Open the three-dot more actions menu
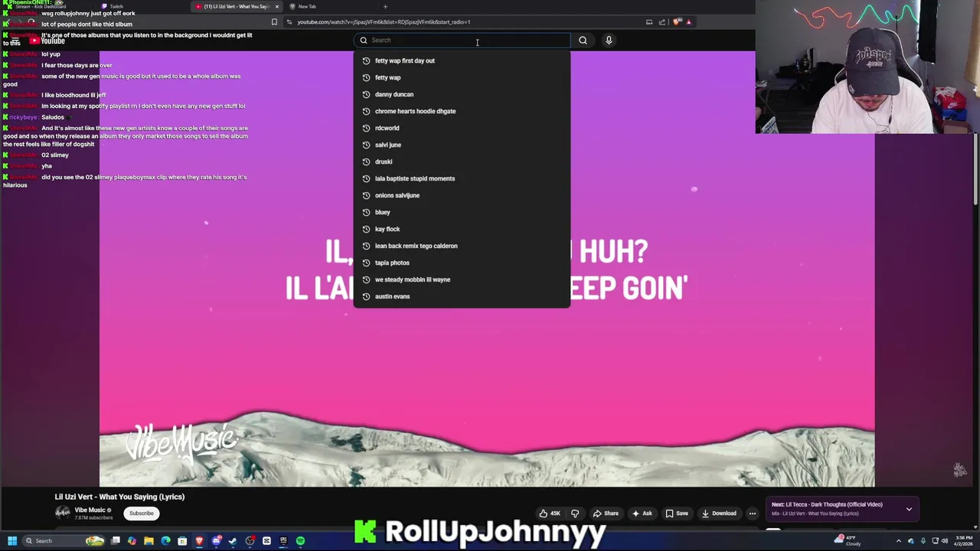Screen dimensions: 980x551 click(x=753, y=514)
